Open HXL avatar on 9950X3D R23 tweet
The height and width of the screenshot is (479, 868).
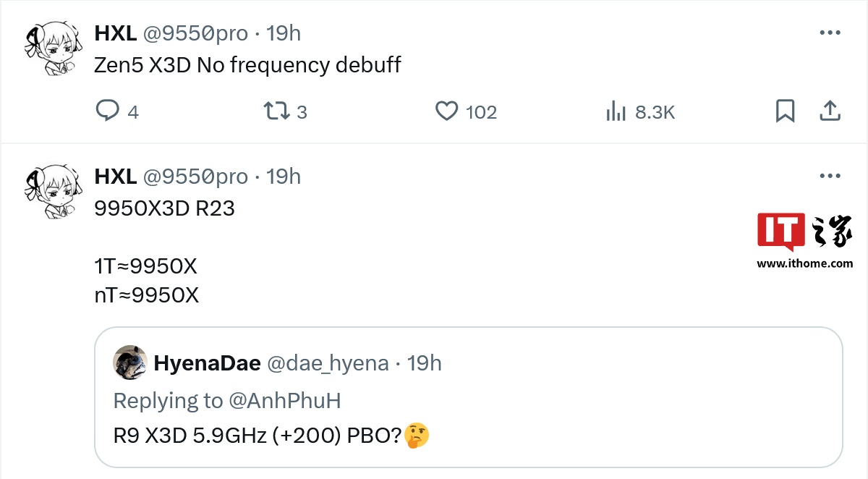tap(51, 192)
